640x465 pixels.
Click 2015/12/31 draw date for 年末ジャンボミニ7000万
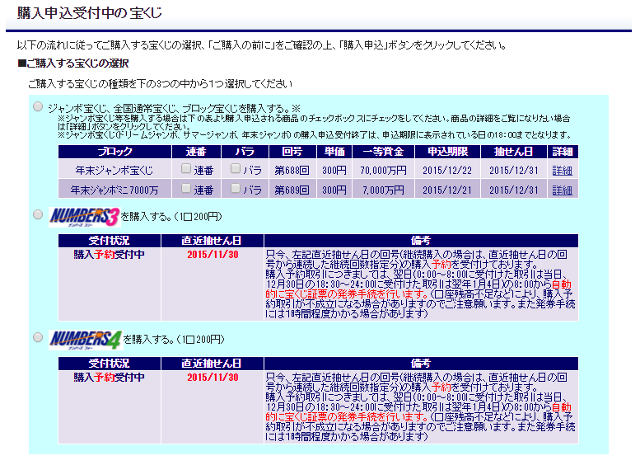pos(513,190)
